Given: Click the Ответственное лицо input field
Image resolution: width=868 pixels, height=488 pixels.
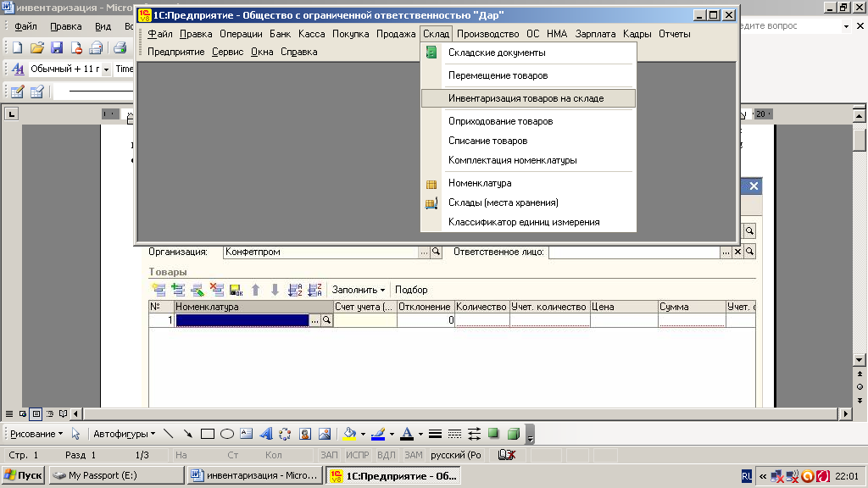Looking at the screenshot, I should point(634,252).
